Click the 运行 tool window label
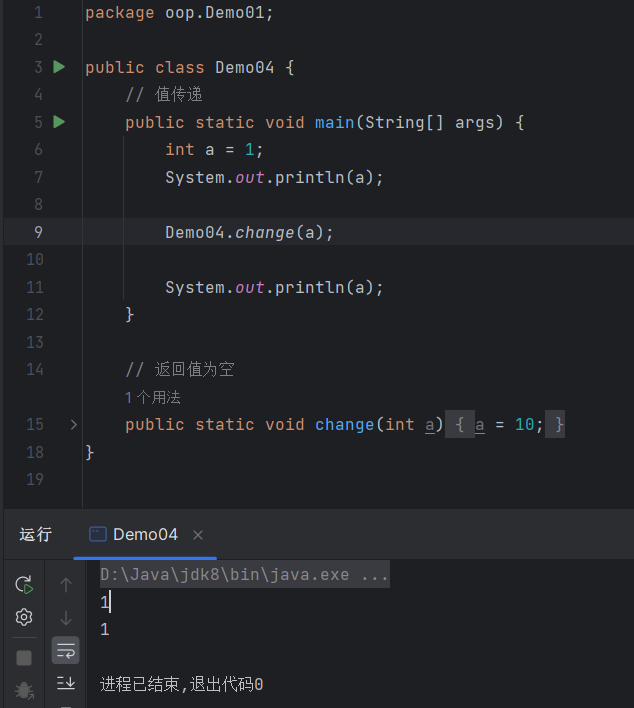634x708 pixels. pyautogui.click(x=35, y=534)
